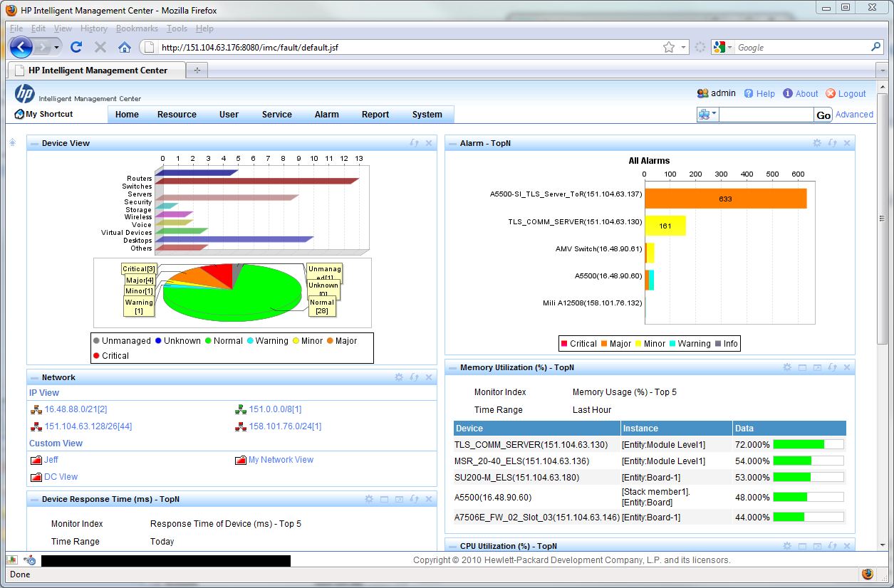Refresh the Memory Utilization panel
This screenshot has height=588, width=894.
[832, 367]
